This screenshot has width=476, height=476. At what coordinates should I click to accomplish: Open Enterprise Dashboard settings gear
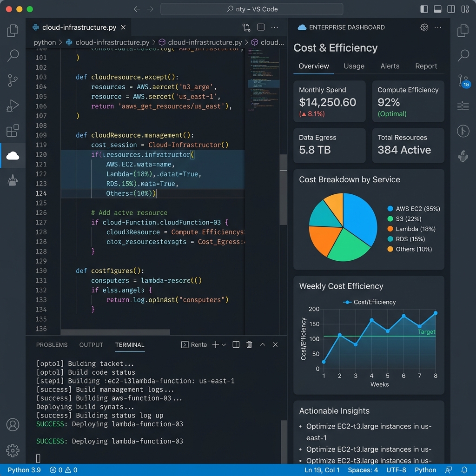(424, 27)
